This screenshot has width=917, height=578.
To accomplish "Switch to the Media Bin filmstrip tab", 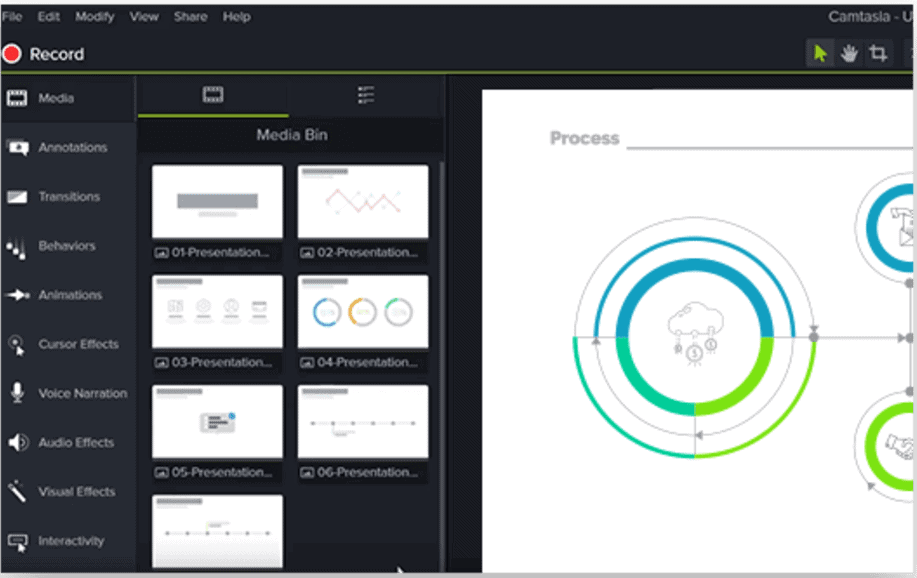I will pos(213,95).
